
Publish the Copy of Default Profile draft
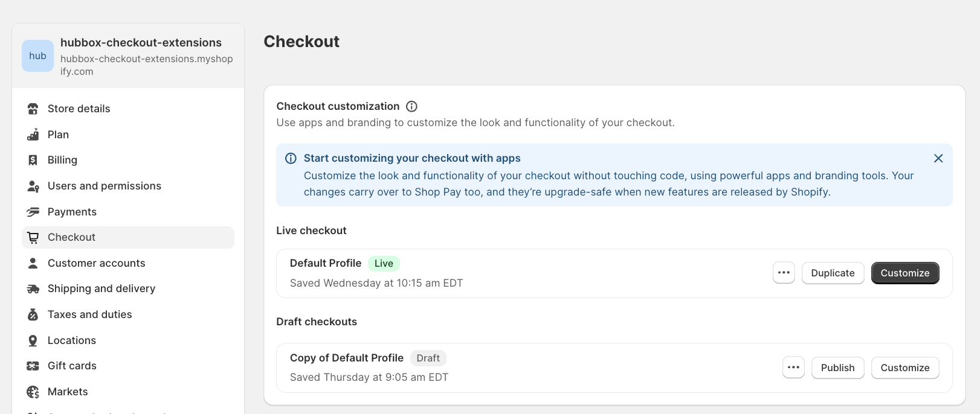pos(838,368)
